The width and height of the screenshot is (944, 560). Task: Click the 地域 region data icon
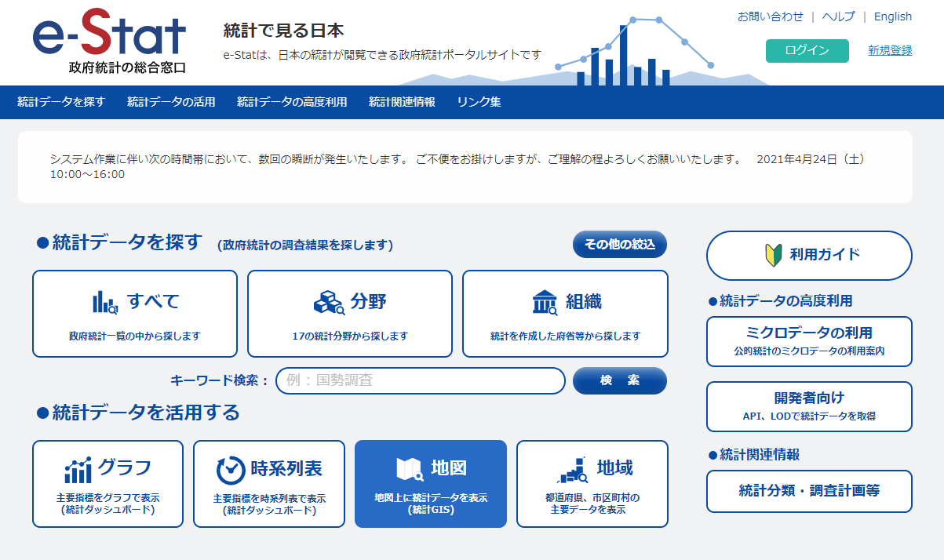tap(573, 469)
